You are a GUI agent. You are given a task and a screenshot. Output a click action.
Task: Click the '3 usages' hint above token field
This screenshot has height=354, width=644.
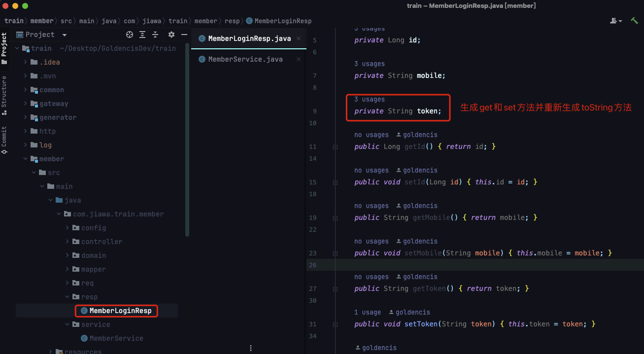pyautogui.click(x=370, y=100)
